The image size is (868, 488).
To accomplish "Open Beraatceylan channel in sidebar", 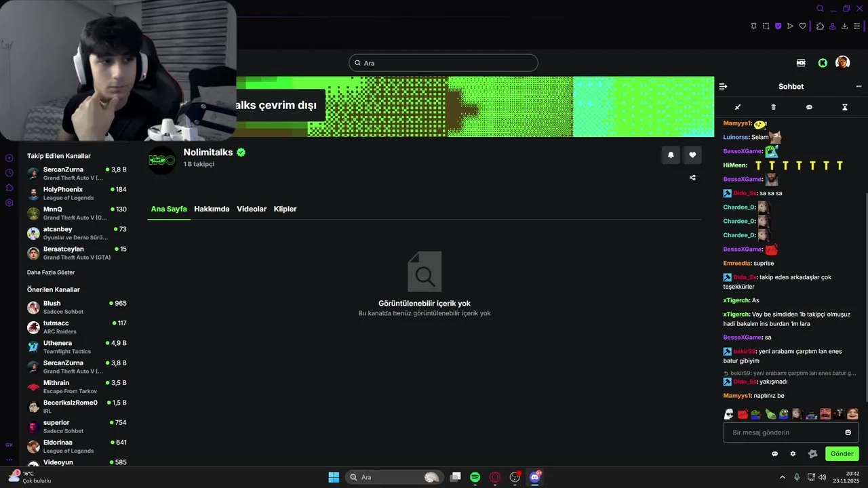I will [77, 253].
